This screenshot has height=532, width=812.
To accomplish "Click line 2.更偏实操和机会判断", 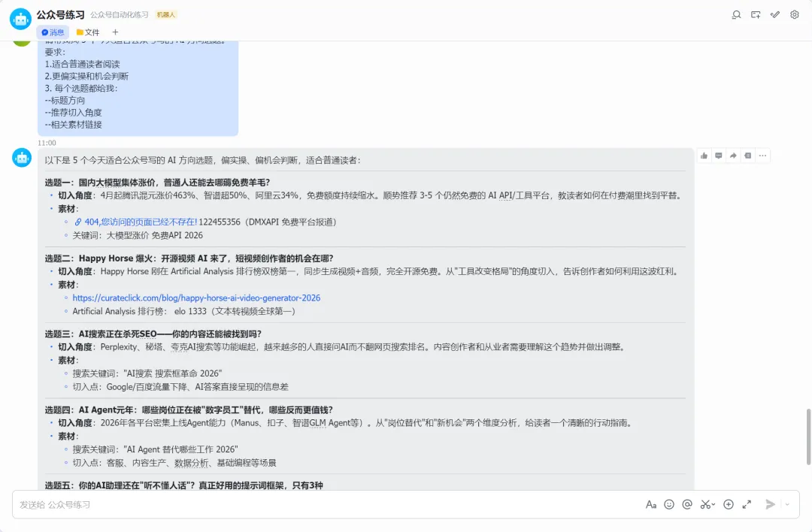I will pos(86,76).
